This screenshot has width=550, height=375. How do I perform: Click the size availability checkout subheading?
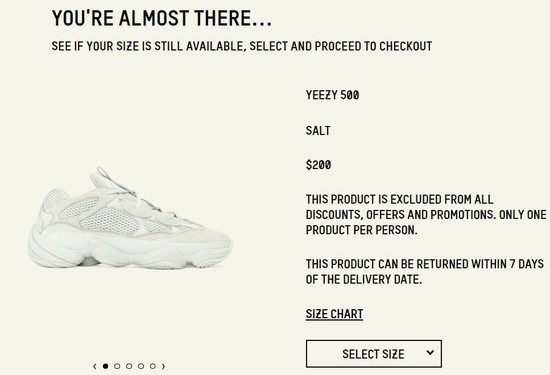point(242,46)
